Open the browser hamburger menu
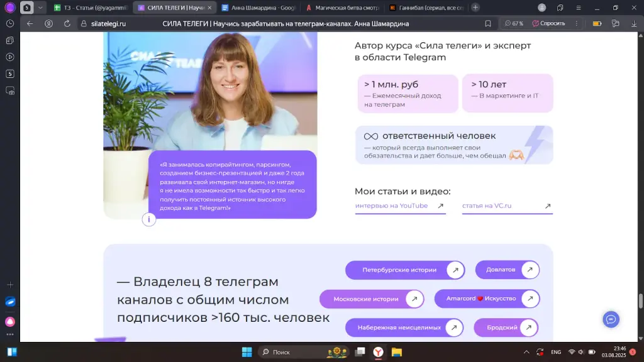 (579, 8)
